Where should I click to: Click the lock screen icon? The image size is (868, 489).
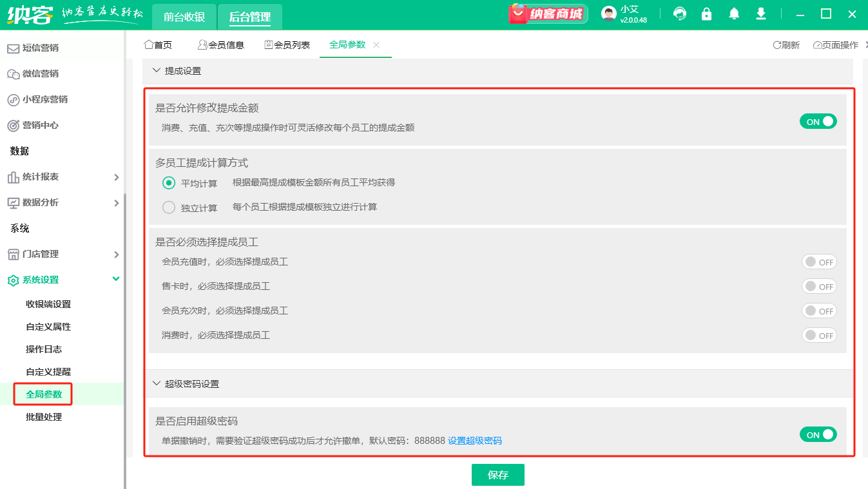tap(706, 13)
